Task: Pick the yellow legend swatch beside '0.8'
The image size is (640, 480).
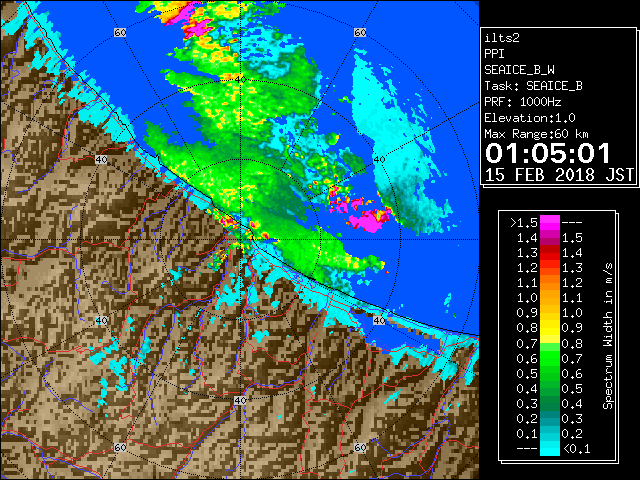Action: 550,328
